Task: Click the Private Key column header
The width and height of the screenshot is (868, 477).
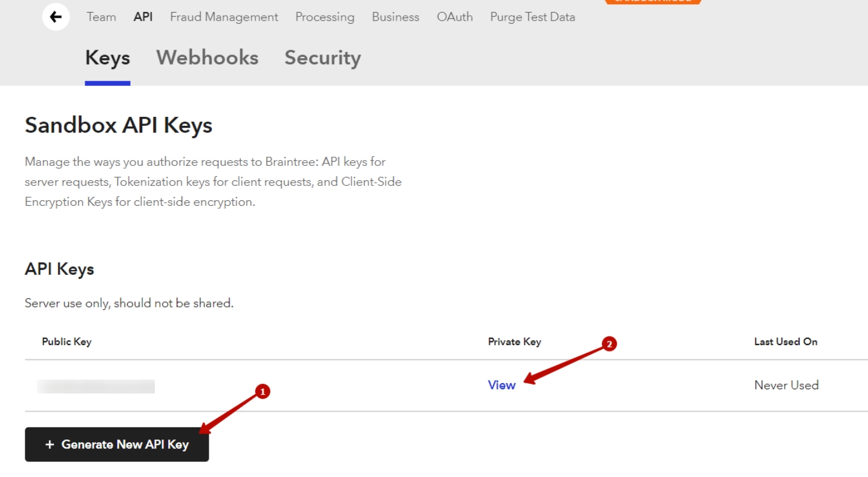Action: 514,342
